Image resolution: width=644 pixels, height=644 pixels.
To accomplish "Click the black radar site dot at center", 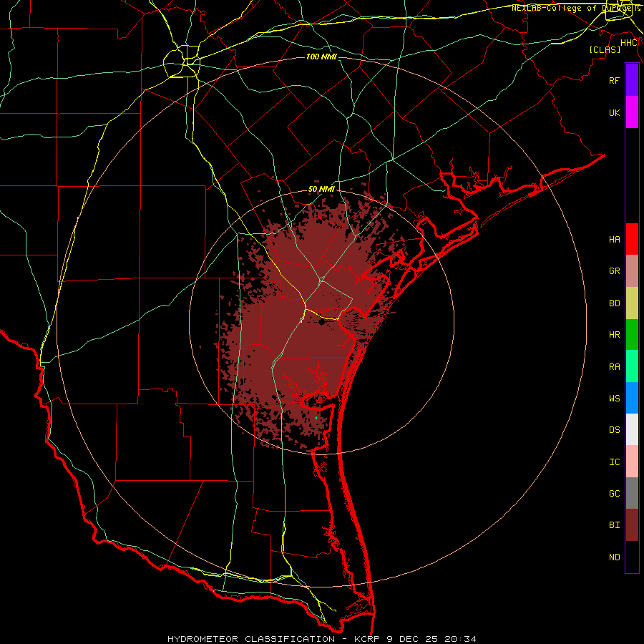I will click(321, 322).
